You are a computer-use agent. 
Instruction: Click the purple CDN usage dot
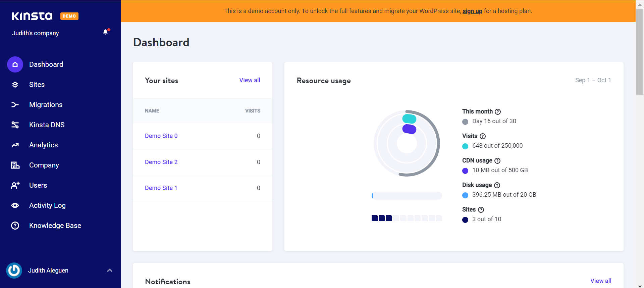tap(465, 171)
